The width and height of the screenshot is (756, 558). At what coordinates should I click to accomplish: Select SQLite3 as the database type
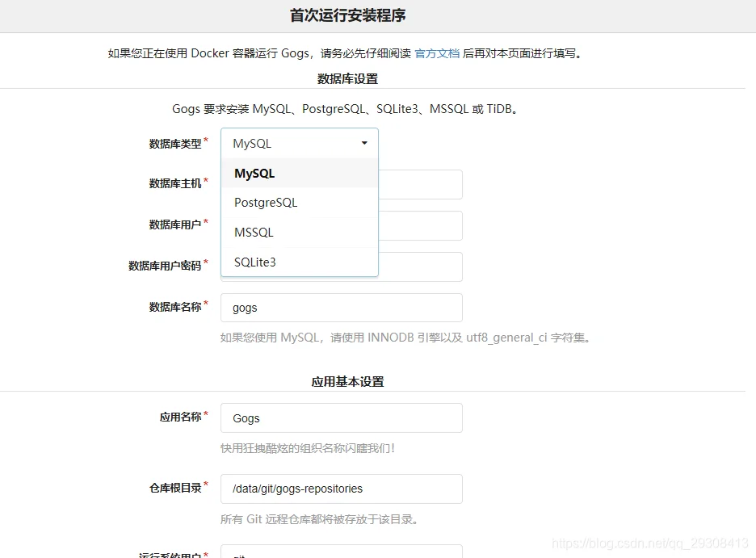click(x=300, y=262)
